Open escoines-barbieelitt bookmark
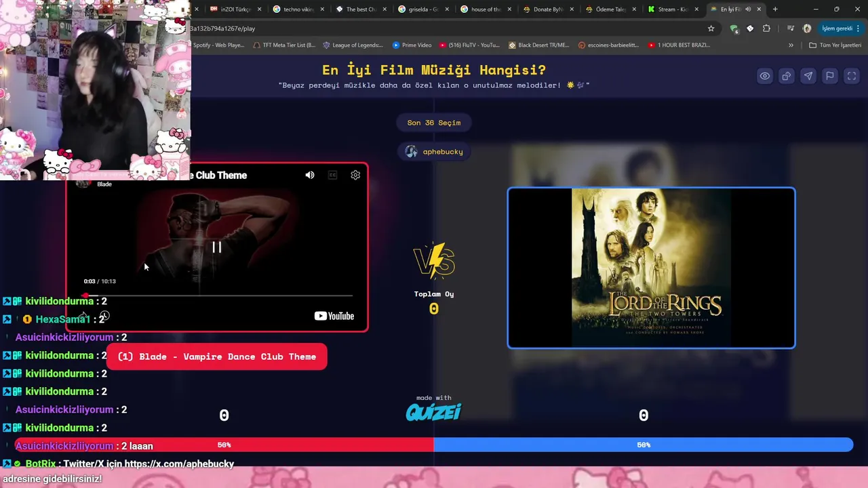The width and height of the screenshot is (868, 488). (x=609, y=45)
